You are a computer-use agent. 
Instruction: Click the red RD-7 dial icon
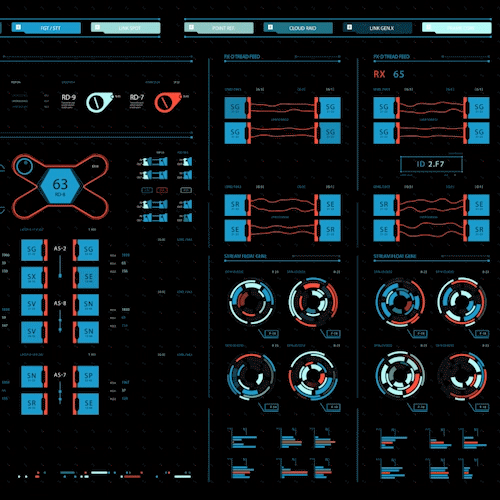[x=167, y=102]
